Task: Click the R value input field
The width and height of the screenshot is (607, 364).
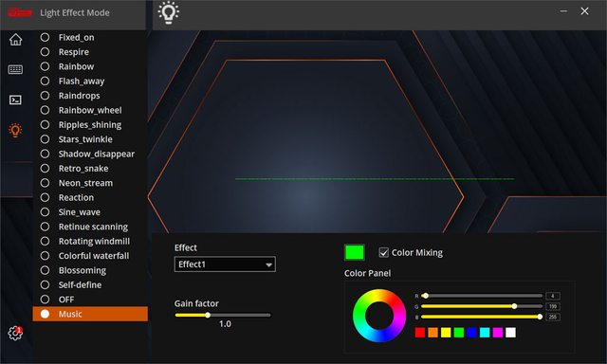Action: coord(553,296)
